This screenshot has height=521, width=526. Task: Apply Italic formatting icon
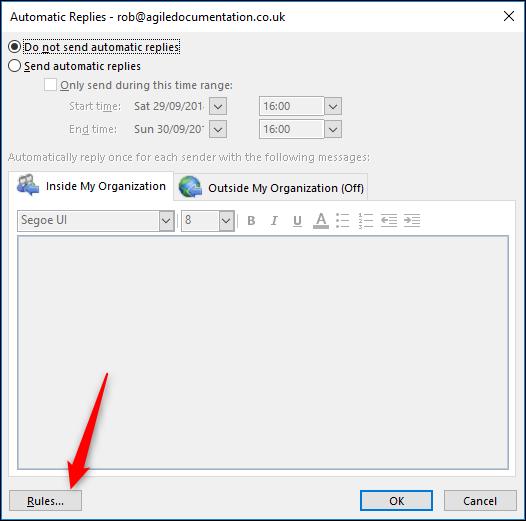click(x=274, y=221)
